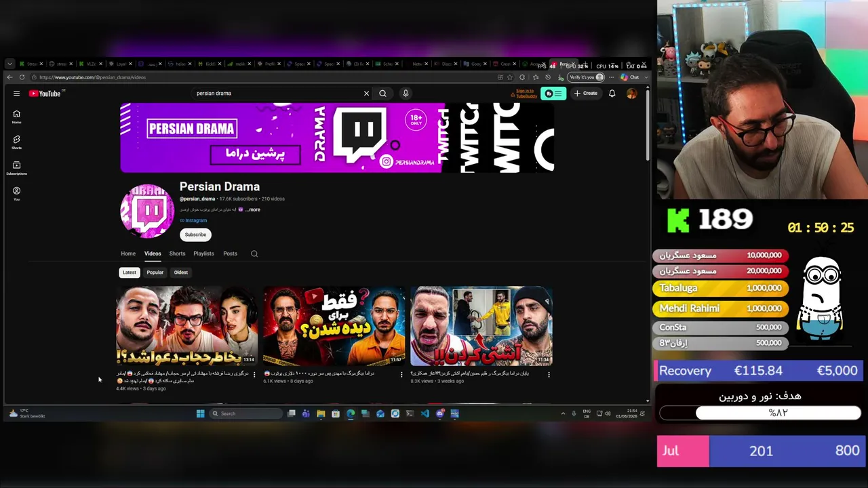868x488 pixels.
Task: Clear the YouTube search box text
Action: tap(366, 94)
